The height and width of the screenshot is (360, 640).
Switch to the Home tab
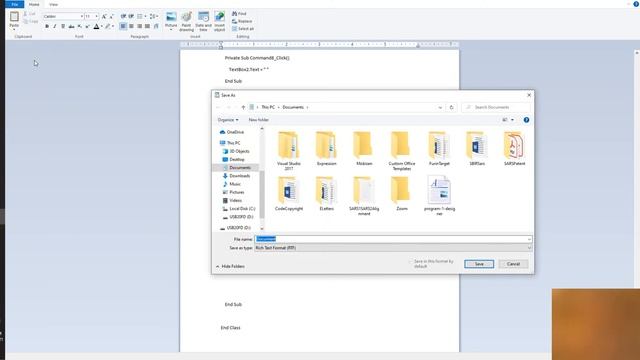tap(34, 4)
